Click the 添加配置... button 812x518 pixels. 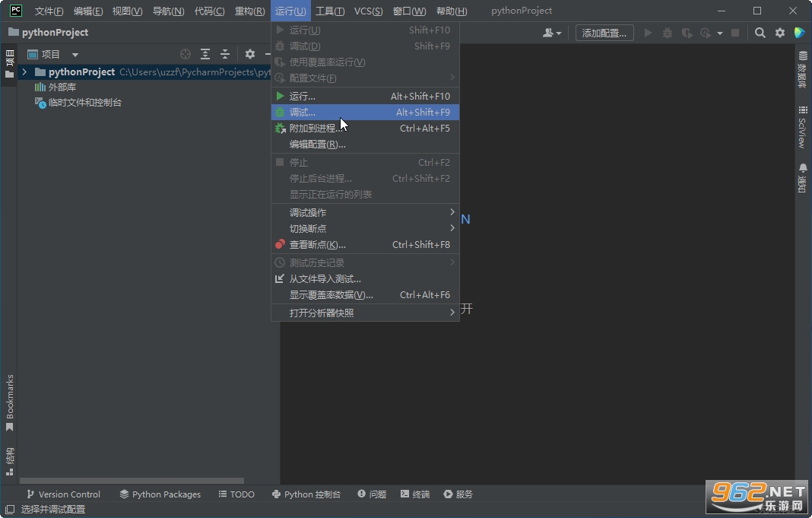[604, 33]
